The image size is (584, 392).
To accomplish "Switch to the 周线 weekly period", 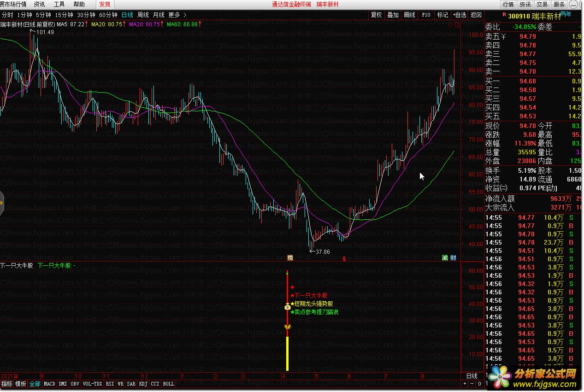I will (x=143, y=15).
